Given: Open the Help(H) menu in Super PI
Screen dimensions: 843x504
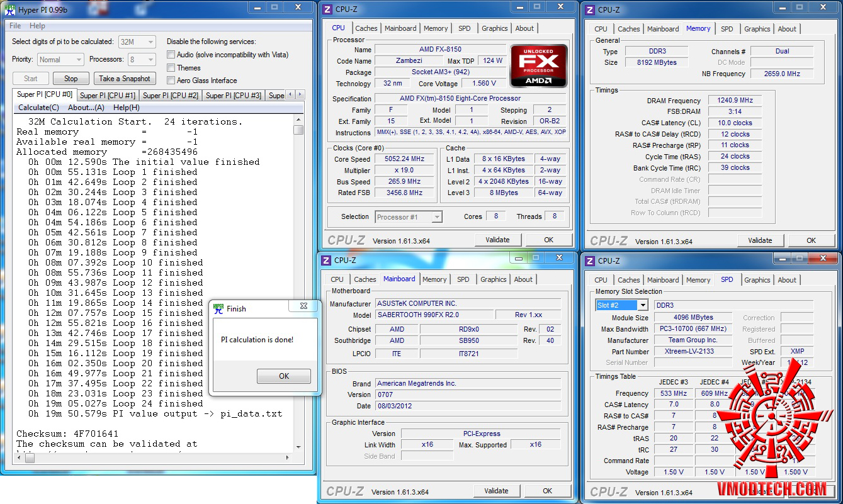Looking at the screenshot, I should point(127,108).
